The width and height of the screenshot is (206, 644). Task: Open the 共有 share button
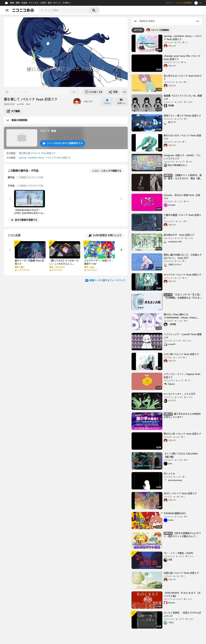coord(113,92)
